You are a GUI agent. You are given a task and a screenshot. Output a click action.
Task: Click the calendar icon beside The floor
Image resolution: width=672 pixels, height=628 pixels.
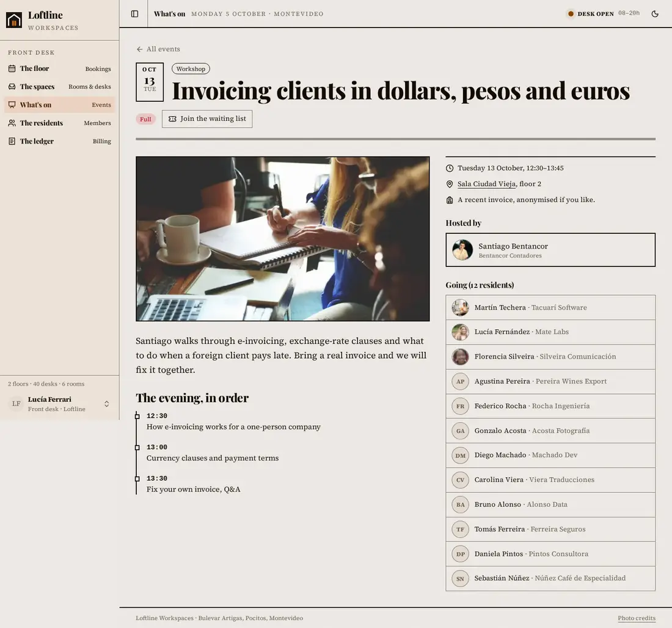tap(12, 68)
